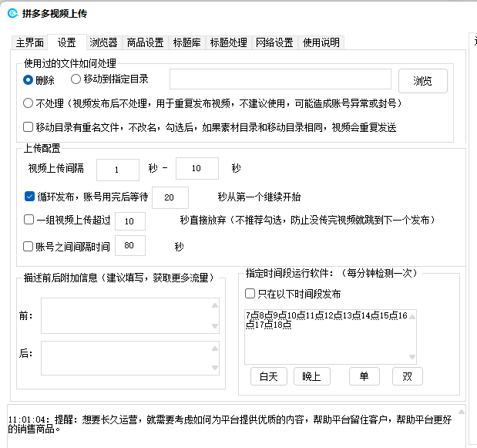Open the 浏览器 tab
The width and height of the screenshot is (477, 448).
(102, 42)
